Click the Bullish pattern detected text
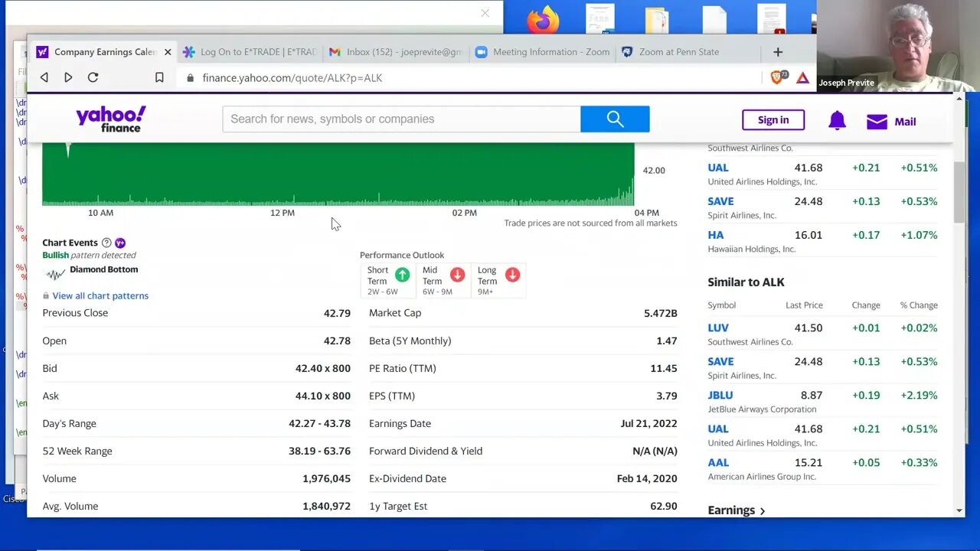Image resolution: width=980 pixels, height=551 pixels. pos(89,255)
